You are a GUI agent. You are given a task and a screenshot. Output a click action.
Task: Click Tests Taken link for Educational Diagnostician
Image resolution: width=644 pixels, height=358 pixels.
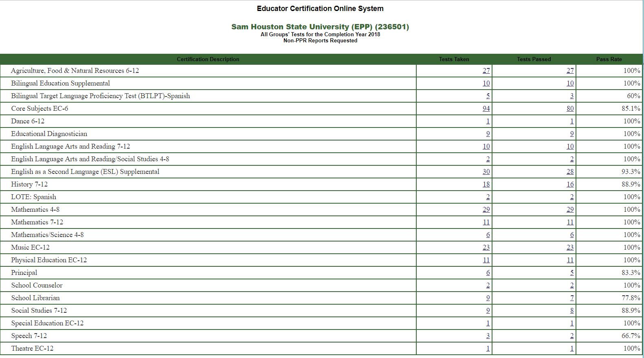coord(488,134)
